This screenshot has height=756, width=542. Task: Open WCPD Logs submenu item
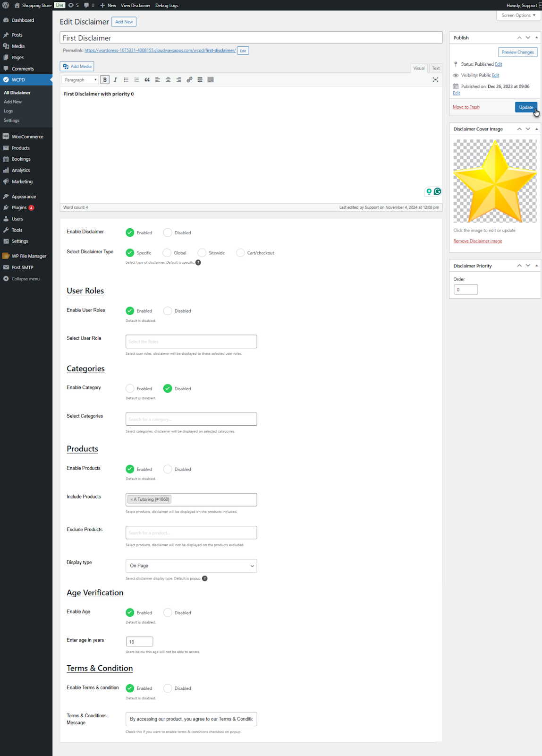click(8, 111)
